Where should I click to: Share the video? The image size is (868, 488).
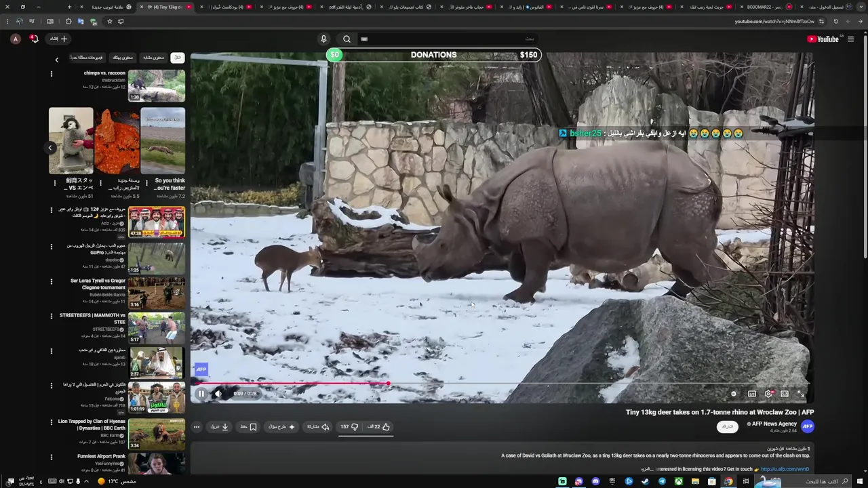[317, 427]
